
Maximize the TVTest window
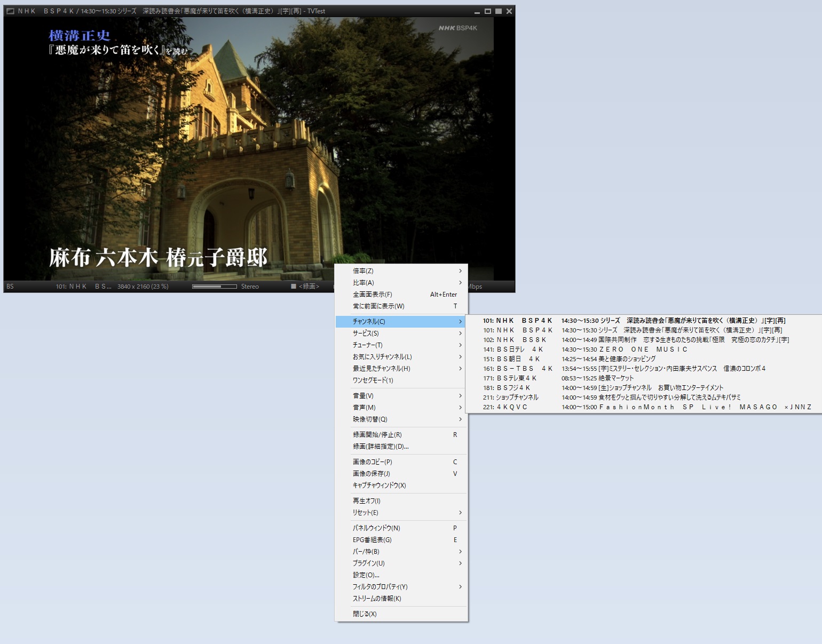(487, 11)
